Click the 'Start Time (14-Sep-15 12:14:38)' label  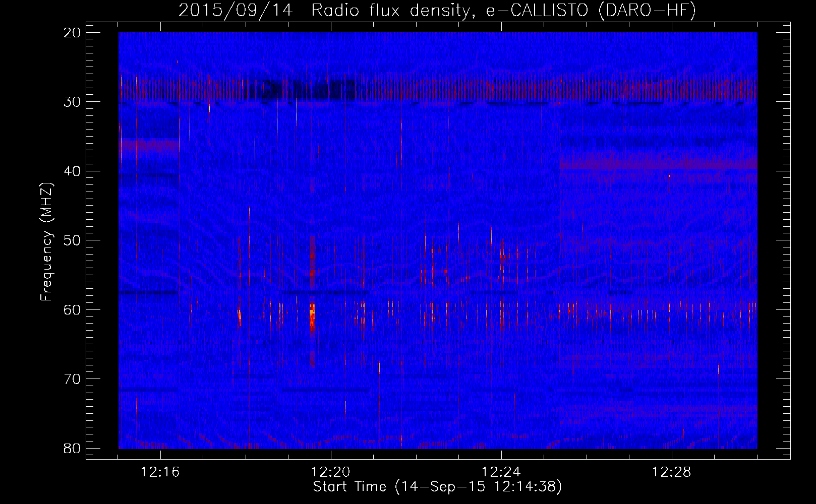coord(437,487)
